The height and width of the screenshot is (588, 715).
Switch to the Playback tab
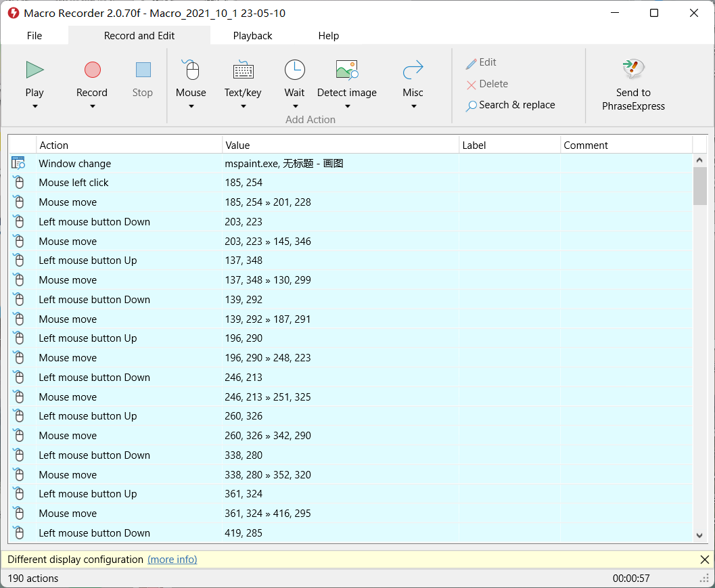(x=252, y=36)
